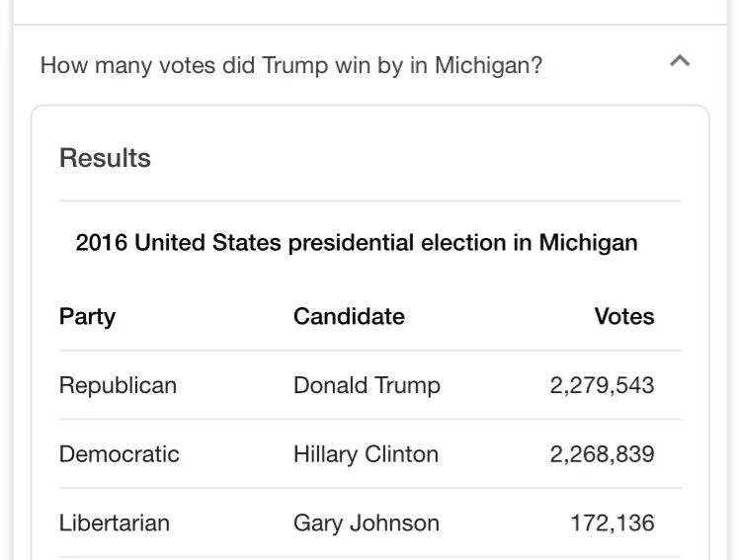Click the Party column header

87,316
